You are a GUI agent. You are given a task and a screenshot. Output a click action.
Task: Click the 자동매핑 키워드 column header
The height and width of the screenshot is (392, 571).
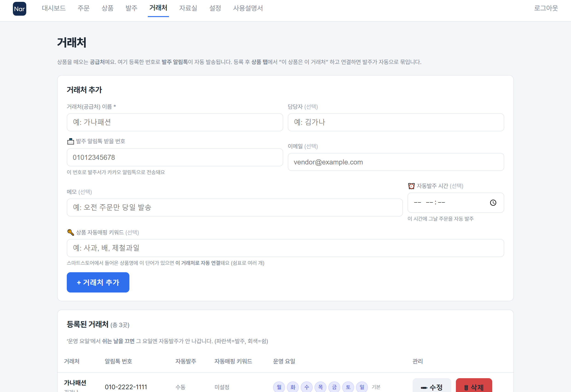(233, 361)
